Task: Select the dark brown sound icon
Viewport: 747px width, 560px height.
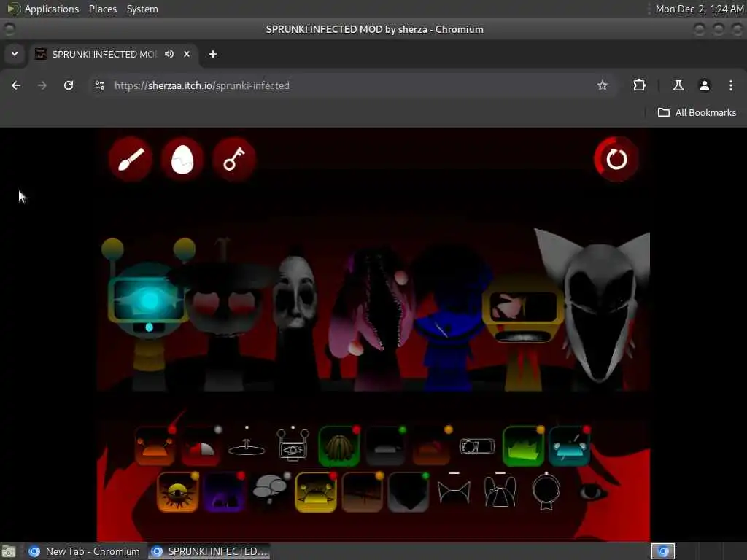Action: pyautogui.click(x=362, y=492)
